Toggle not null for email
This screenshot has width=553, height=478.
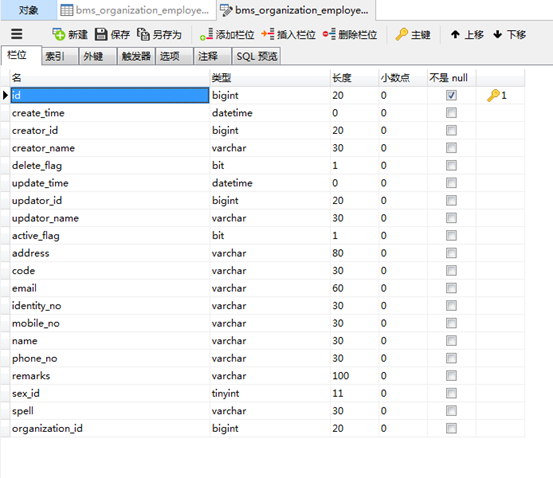(x=451, y=288)
